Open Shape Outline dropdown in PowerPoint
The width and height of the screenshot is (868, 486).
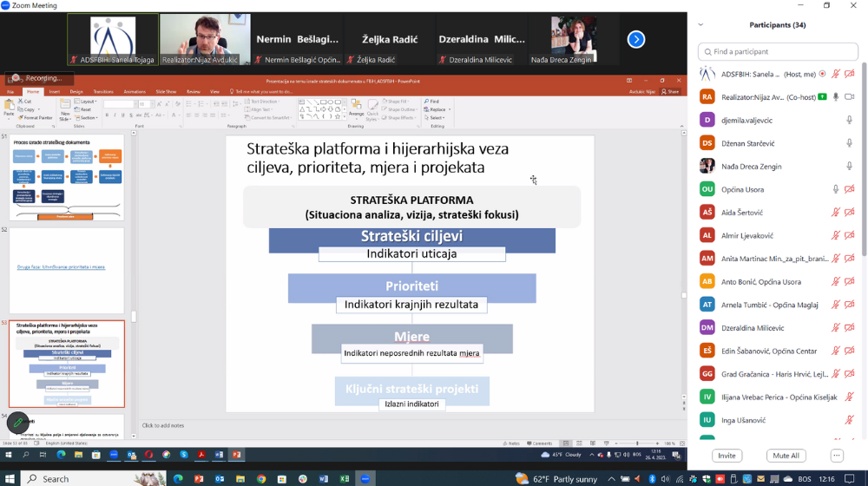(x=399, y=109)
